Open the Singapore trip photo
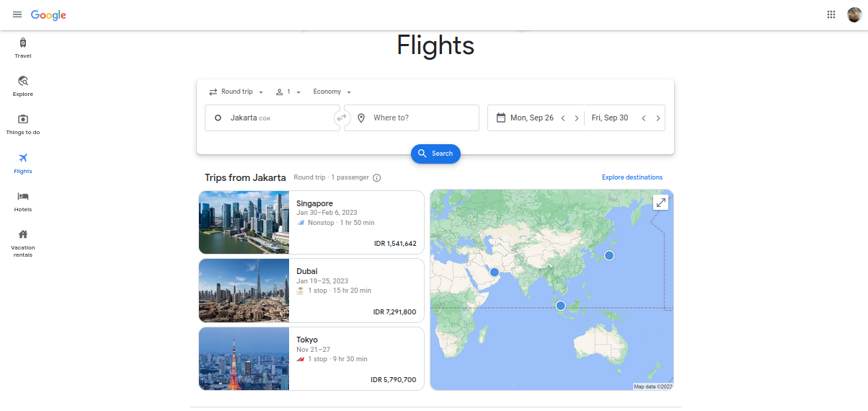Image resolution: width=868 pixels, height=411 pixels. 244,222
